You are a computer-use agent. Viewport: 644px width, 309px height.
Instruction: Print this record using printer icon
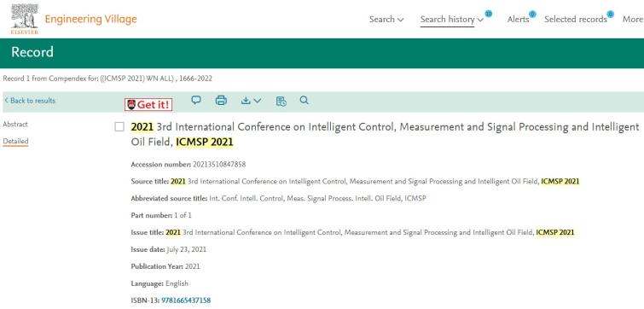coord(221,100)
